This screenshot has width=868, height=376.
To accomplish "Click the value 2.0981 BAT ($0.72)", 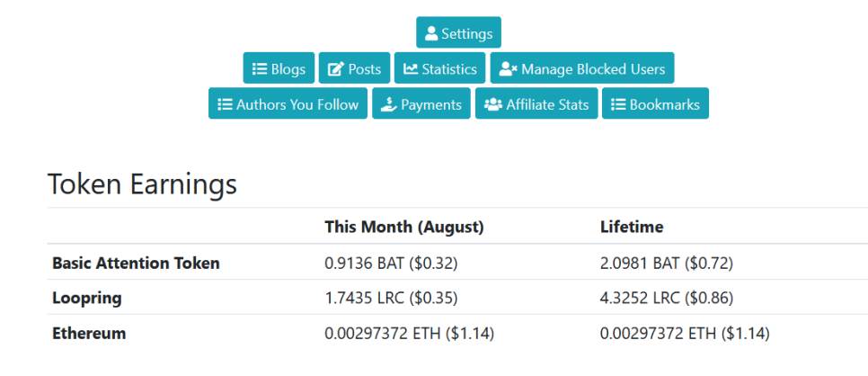I will [x=667, y=263].
